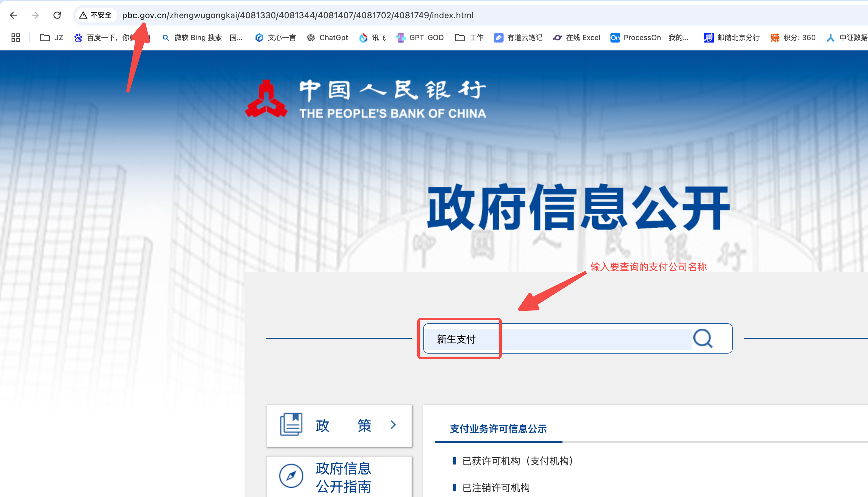Image resolution: width=868 pixels, height=497 pixels.
Task: Click the 中国人民银行 header title
Action: [x=393, y=90]
